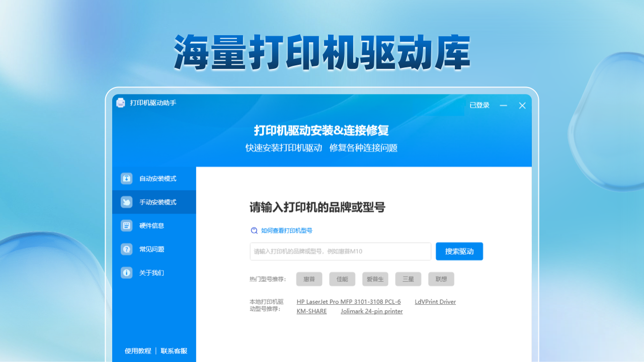
Task: Click the auto install mode download icon
Action: [126, 178]
